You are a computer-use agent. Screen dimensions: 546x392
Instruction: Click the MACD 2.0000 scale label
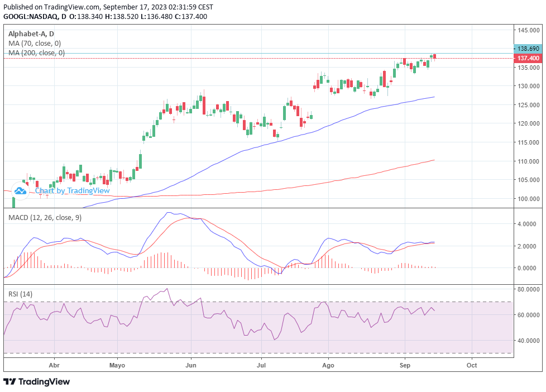[527, 246]
